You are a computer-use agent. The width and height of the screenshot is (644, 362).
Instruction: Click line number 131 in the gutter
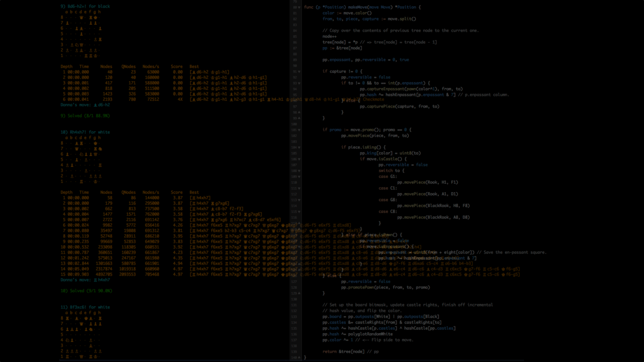294,305
